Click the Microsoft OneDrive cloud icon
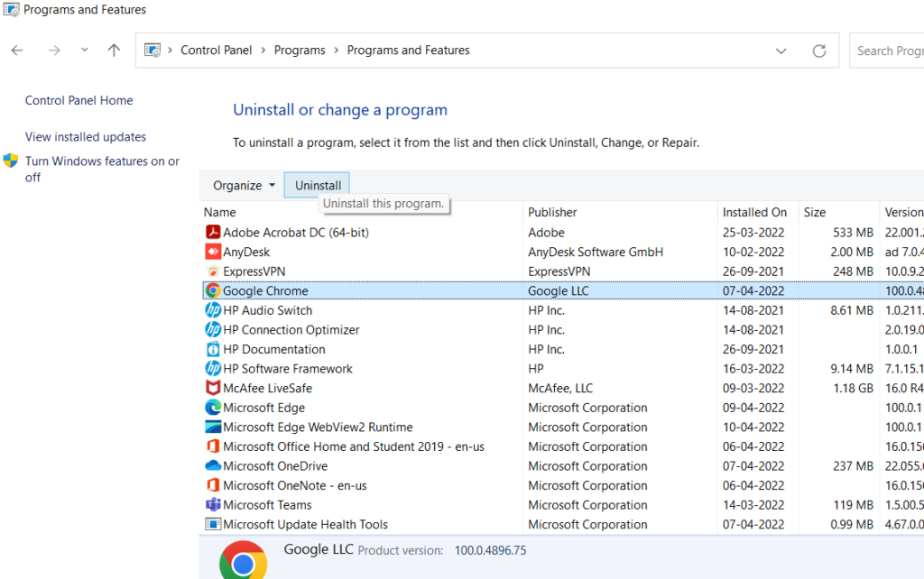 213,465
